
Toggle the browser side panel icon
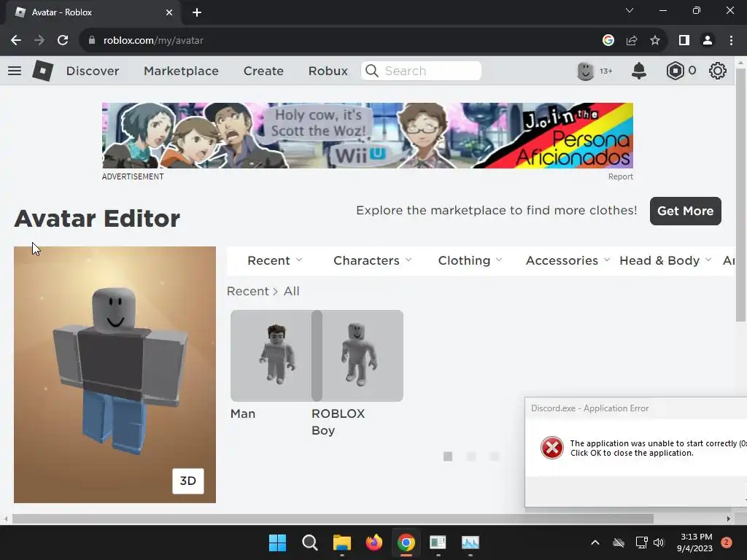pyautogui.click(x=684, y=41)
